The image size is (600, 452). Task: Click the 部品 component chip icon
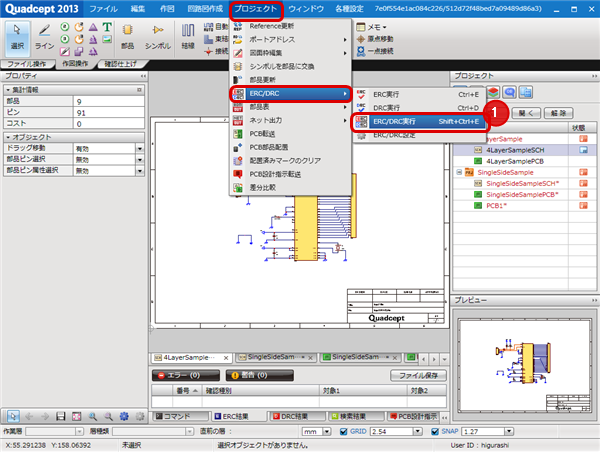coord(127,38)
